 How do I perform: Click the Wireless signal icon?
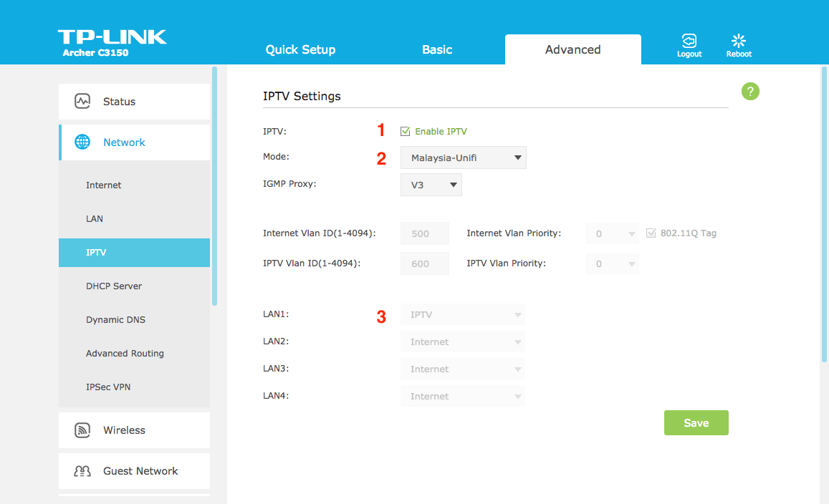(x=82, y=430)
